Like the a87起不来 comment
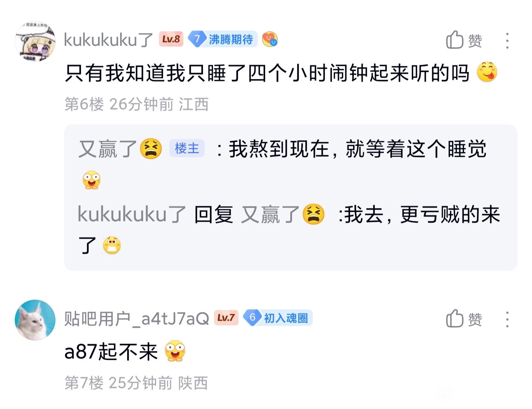This screenshot has width=532, height=409. [464, 319]
